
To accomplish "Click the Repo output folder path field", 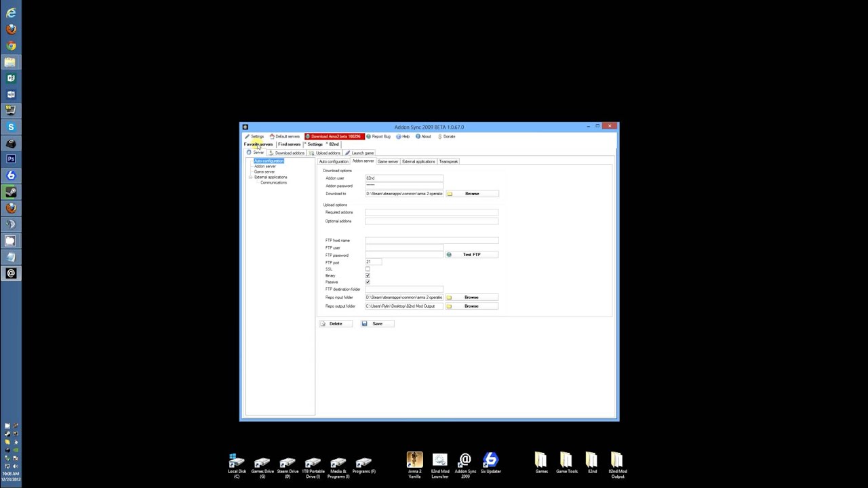I will click(x=404, y=306).
